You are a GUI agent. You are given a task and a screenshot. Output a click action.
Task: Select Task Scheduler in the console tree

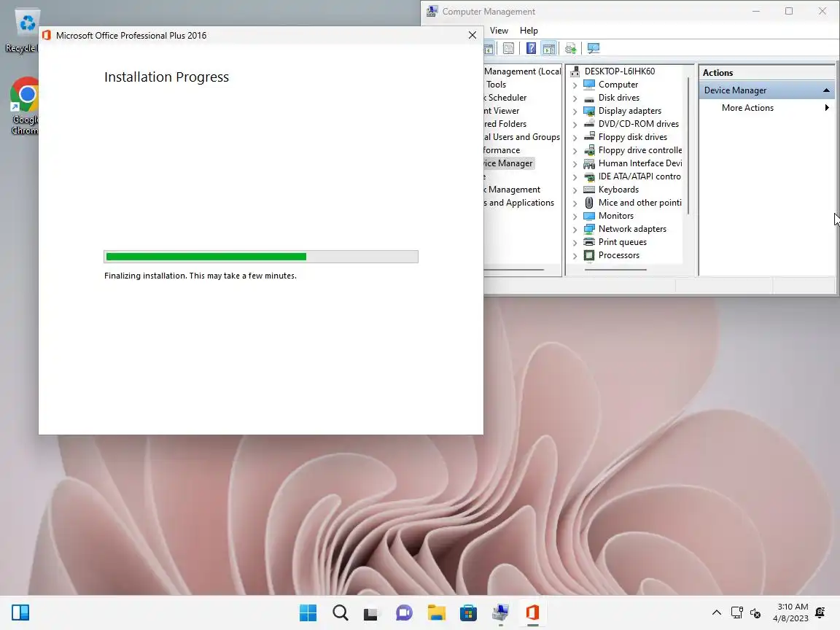click(506, 98)
